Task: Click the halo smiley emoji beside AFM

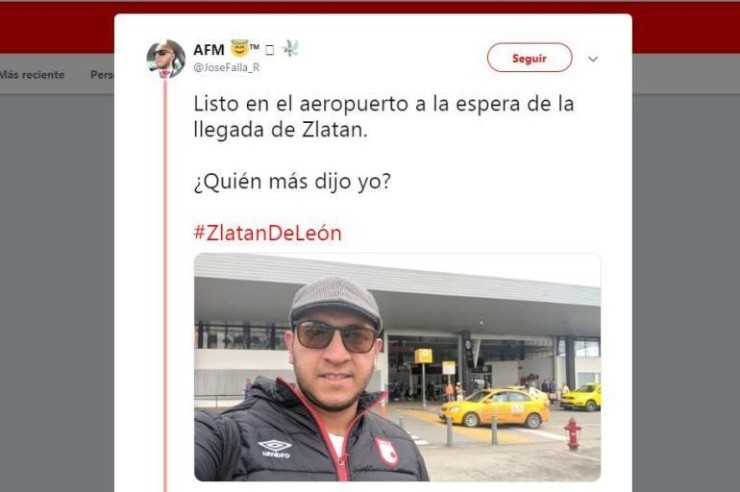Action: coord(239,48)
